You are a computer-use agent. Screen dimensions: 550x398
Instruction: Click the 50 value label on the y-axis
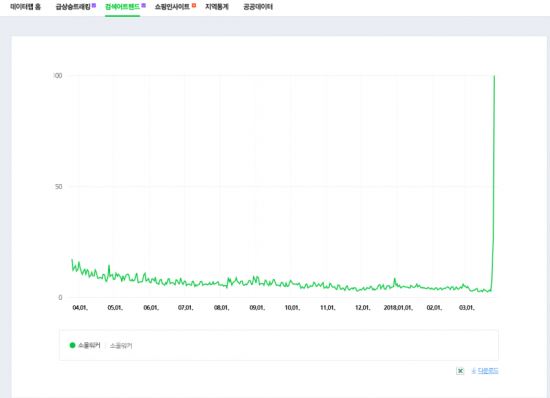59,187
